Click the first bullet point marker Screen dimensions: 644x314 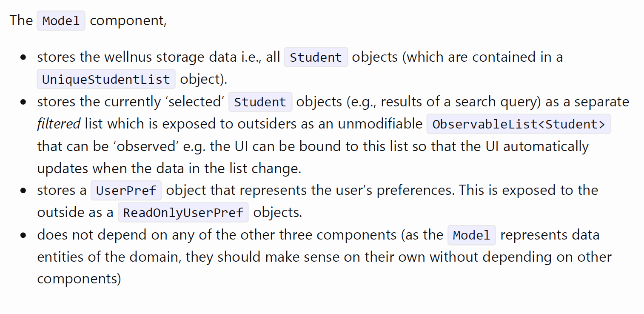(x=23, y=58)
